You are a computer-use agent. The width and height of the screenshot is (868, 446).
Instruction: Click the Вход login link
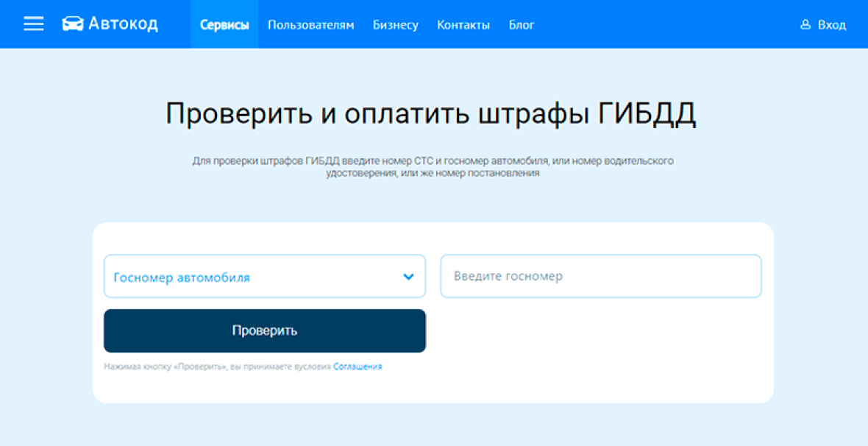click(x=831, y=25)
